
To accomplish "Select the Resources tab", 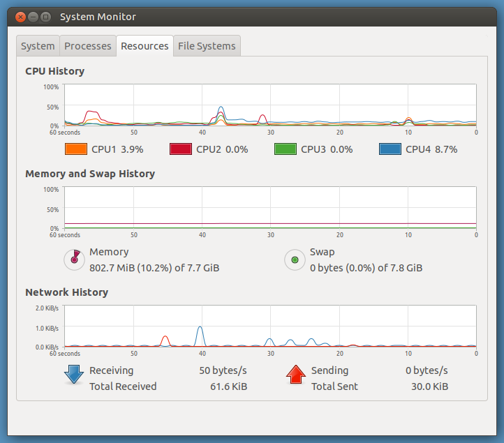I will [144, 46].
